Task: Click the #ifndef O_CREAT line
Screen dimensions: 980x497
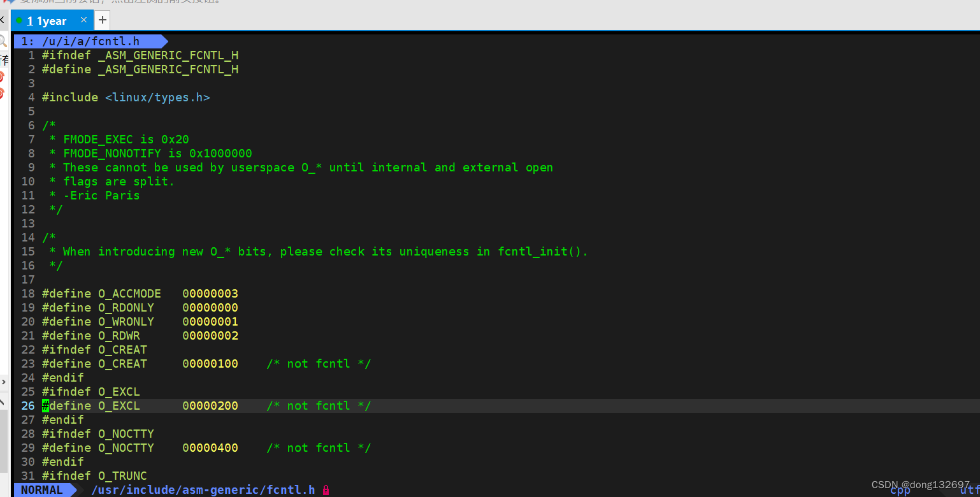Action: point(94,350)
